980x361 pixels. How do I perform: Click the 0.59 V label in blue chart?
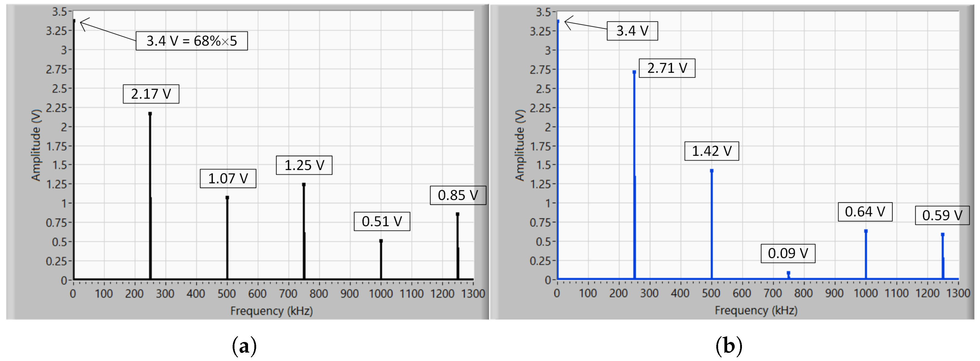(942, 215)
